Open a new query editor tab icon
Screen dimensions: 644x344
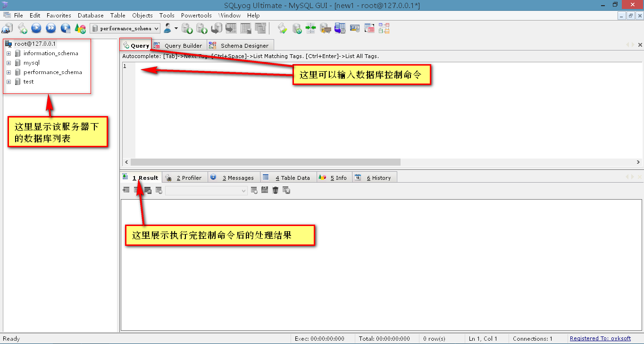pyautogui.click(x=22, y=28)
